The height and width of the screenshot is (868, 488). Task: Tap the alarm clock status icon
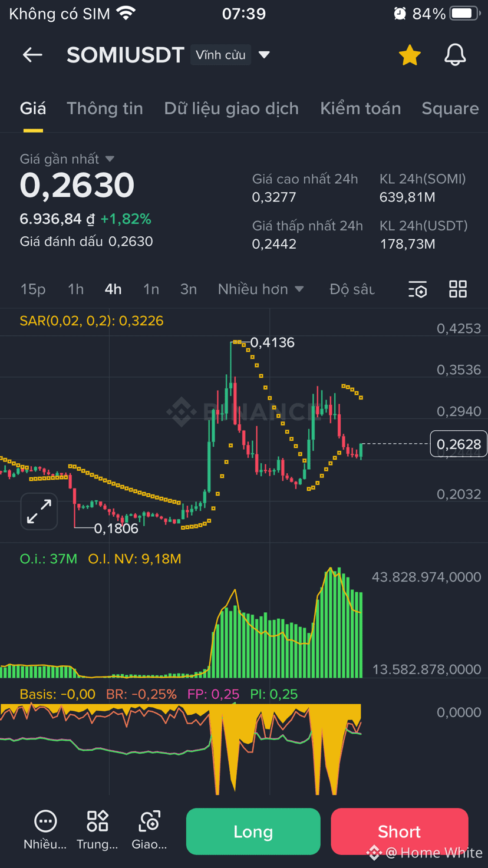click(x=400, y=13)
